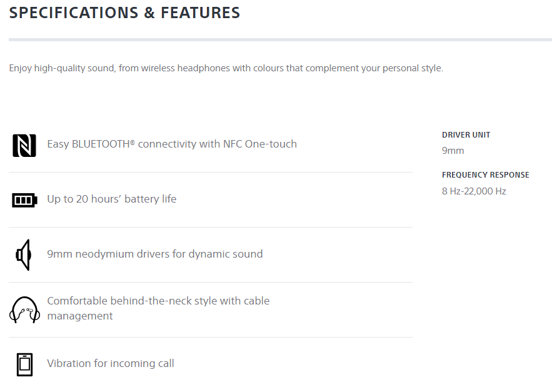Click the battery life icon
Screen dimensions: 552x392
(24, 201)
